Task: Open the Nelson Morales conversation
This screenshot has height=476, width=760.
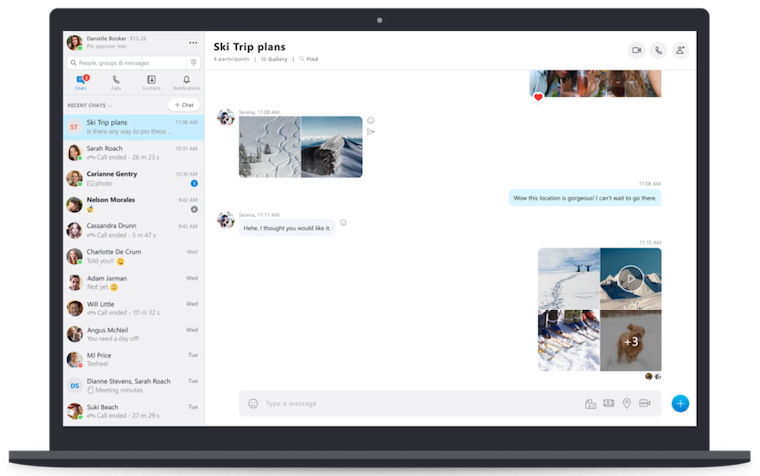Action: [133, 205]
